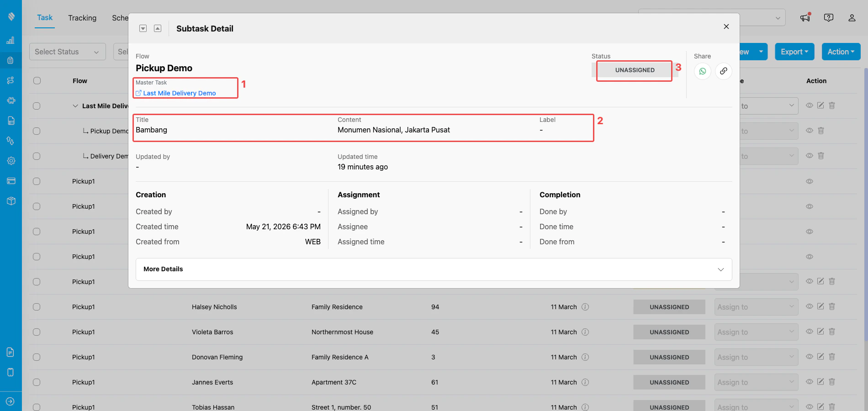Go to next subtask down-arrow icon

pyautogui.click(x=143, y=28)
